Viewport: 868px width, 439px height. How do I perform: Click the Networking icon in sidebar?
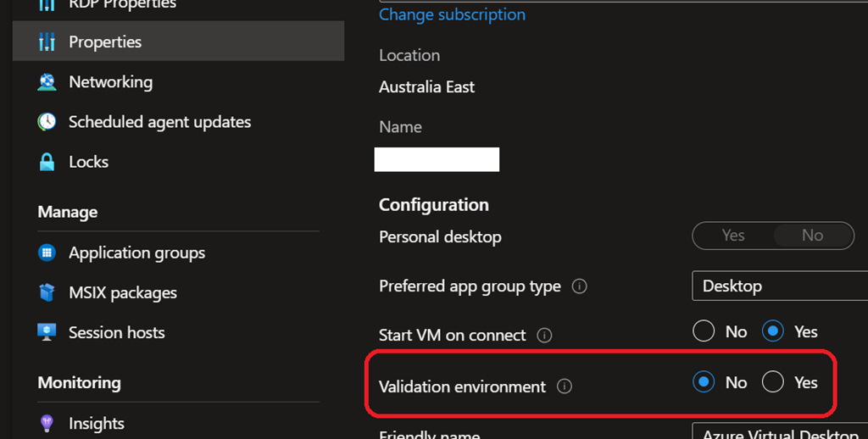(47, 82)
